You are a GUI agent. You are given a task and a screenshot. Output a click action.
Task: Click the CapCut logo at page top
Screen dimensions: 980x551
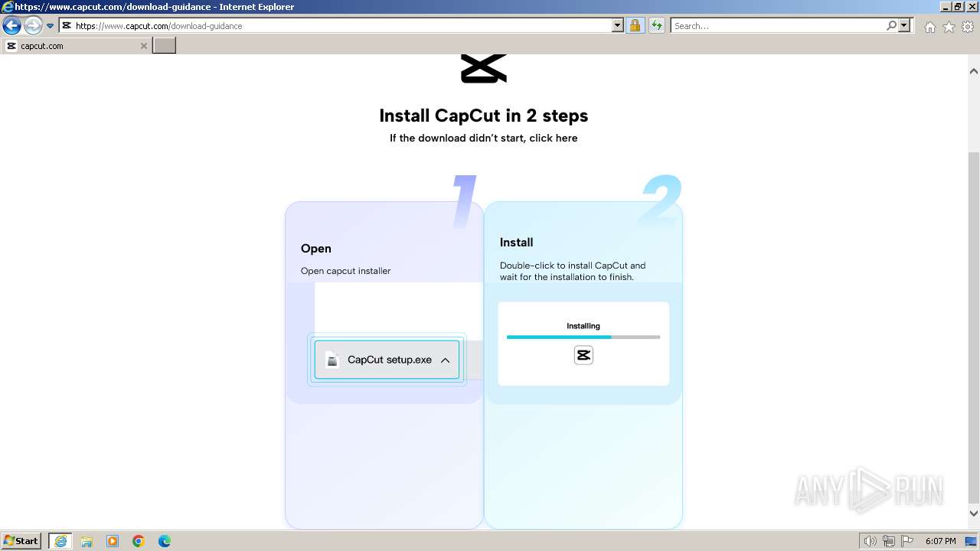pos(483,68)
